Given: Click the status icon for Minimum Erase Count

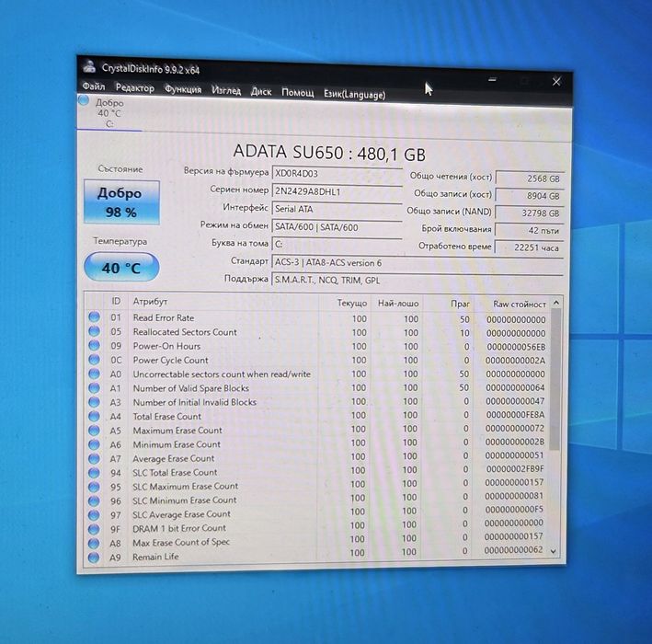Looking at the screenshot, I should (x=95, y=444).
